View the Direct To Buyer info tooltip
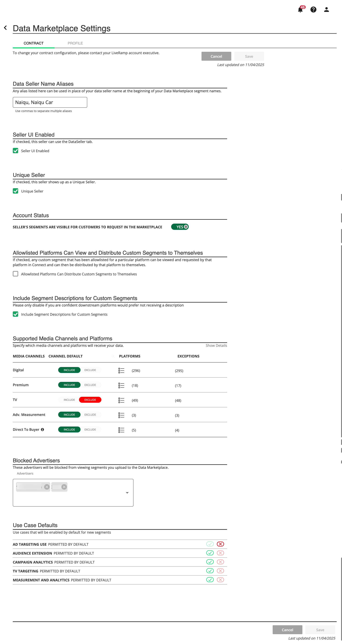The width and height of the screenshot is (342, 644). click(42, 429)
